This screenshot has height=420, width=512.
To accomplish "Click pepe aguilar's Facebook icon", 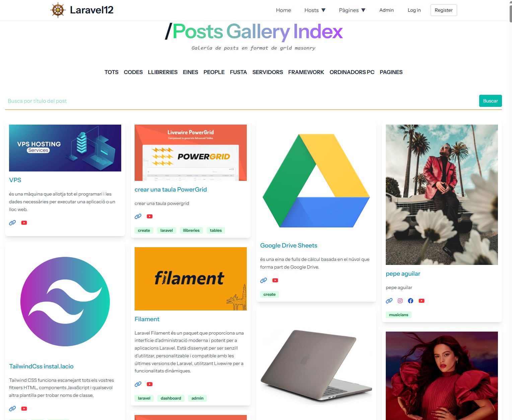I will (411, 301).
